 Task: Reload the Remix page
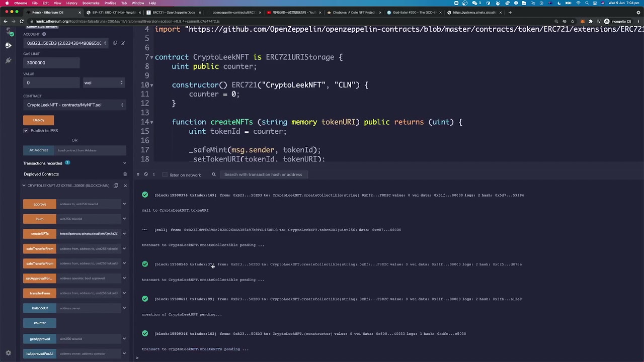click(22, 21)
